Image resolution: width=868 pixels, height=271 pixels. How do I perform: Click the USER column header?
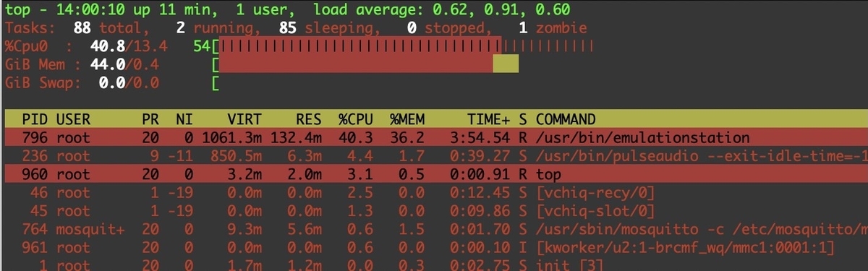click(x=73, y=119)
